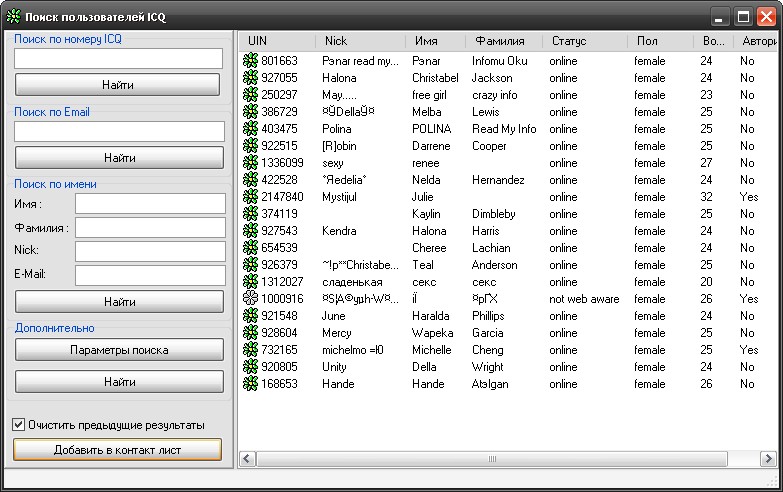Open Параметры поиска search options
Image resolution: width=783 pixels, height=492 pixels.
click(119, 350)
